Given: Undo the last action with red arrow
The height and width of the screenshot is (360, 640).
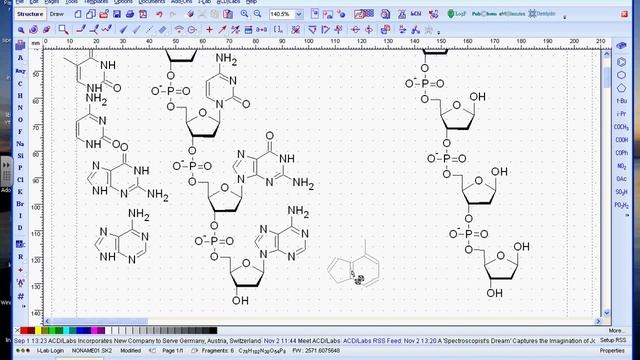Looking at the screenshot, I should click(159, 14).
